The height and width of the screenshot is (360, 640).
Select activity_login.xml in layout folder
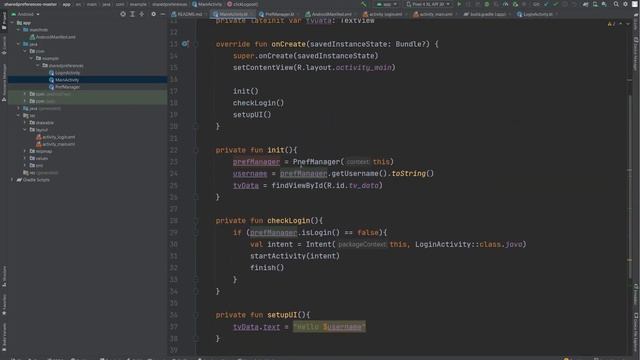(x=58, y=137)
